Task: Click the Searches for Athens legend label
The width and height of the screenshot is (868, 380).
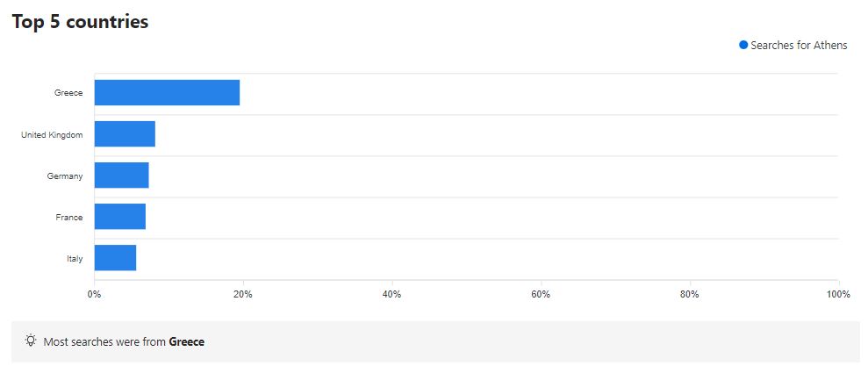Action: click(799, 46)
